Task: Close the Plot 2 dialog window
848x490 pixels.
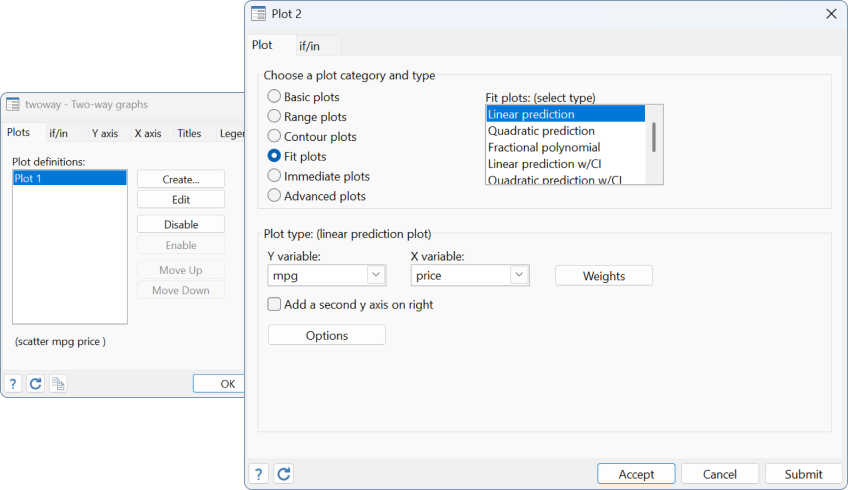Action: coord(831,13)
